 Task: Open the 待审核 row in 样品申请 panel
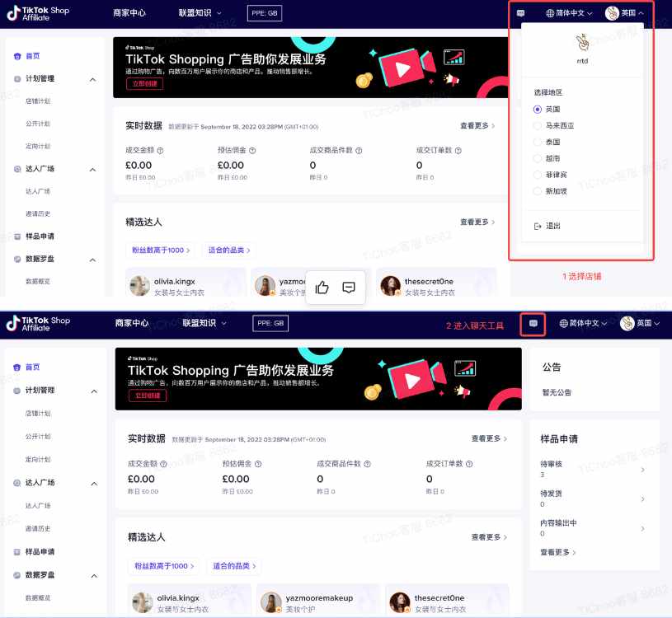(593, 470)
